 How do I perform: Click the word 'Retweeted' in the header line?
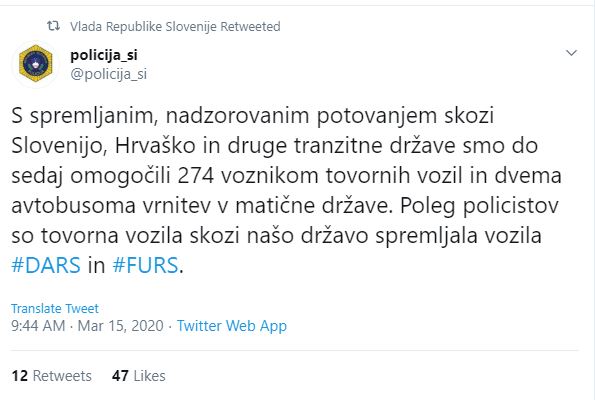point(250,27)
